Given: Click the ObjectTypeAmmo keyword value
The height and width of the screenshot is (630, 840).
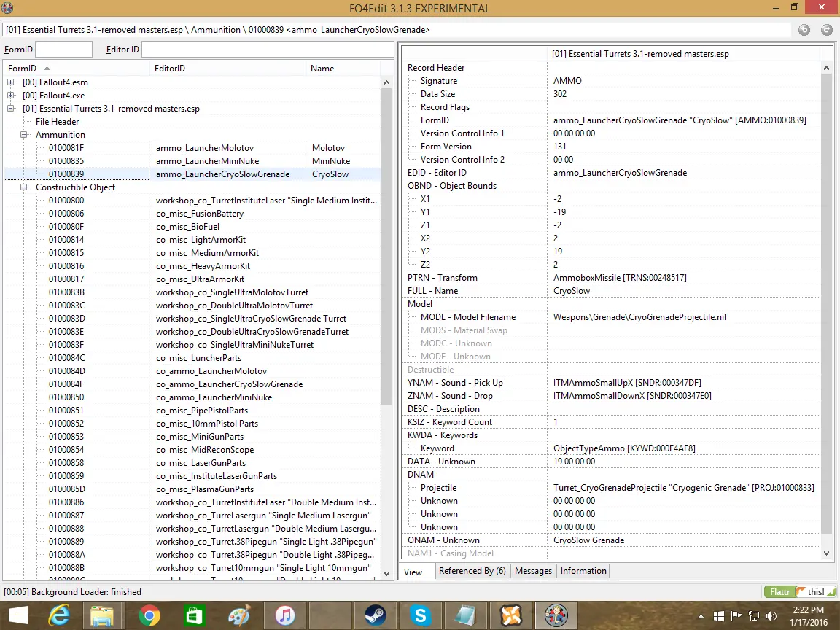Looking at the screenshot, I should [x=624, y=448].
